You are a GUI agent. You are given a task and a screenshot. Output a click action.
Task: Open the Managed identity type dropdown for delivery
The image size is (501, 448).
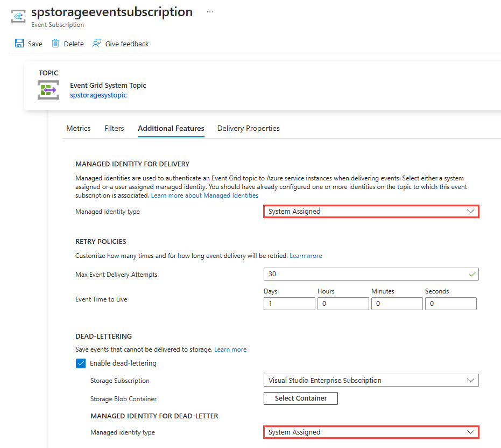pos(370,211)
